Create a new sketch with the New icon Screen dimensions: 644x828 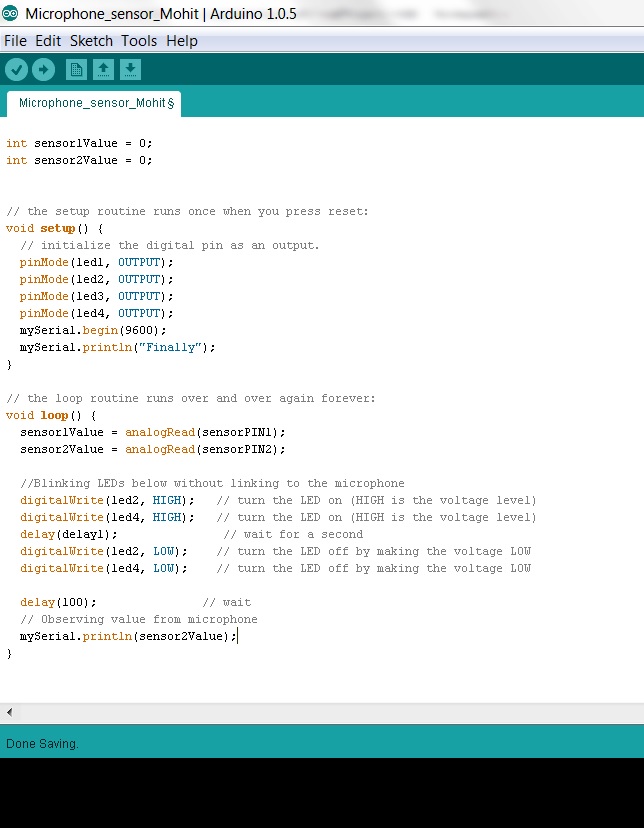[x=76, y=69]
